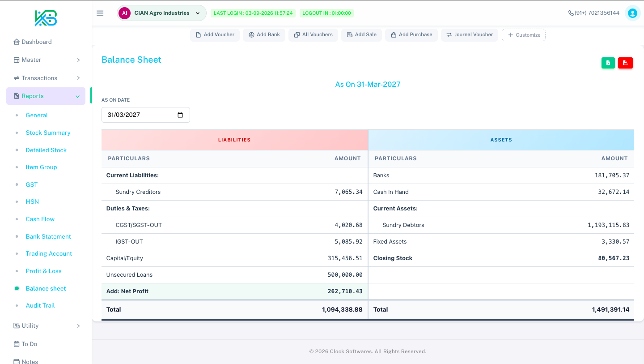Click the Sundry Creditors row
Image resolution: width=644 pixels, height=364 pixels.
[235, 192]
